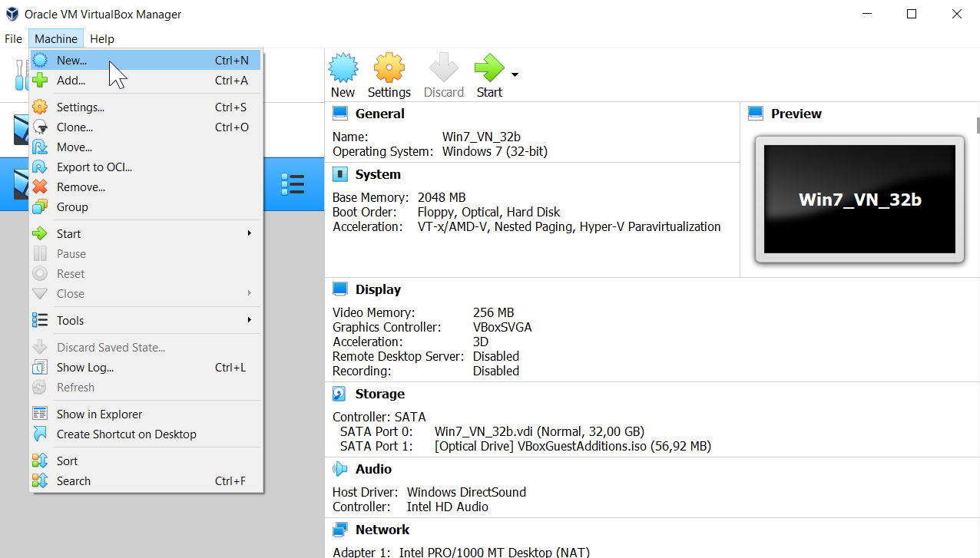Choose Remove... from the Machine menu
This screenshot has width=980, height=558.
click(x=146, y=187)
